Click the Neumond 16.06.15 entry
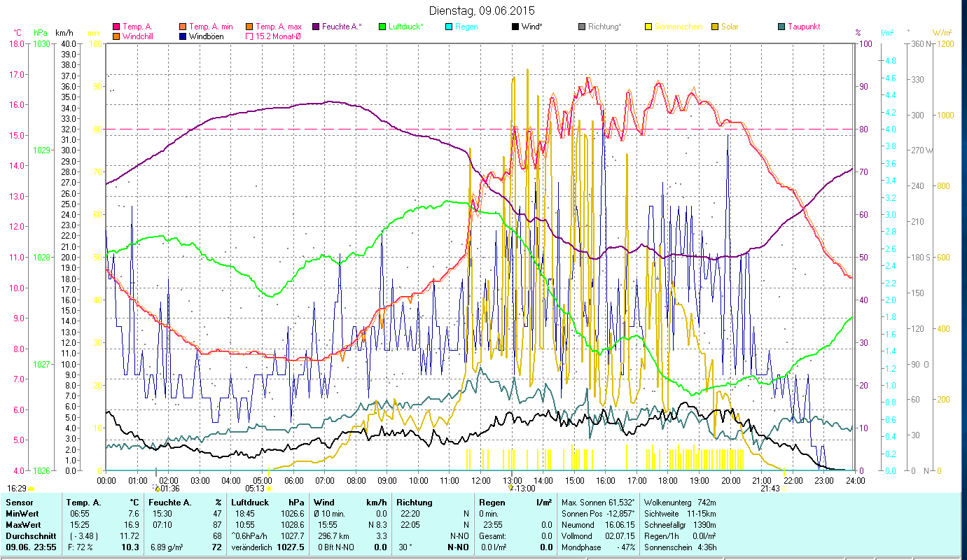Screen dimensions: 967x560 click(x=599, y=525)
